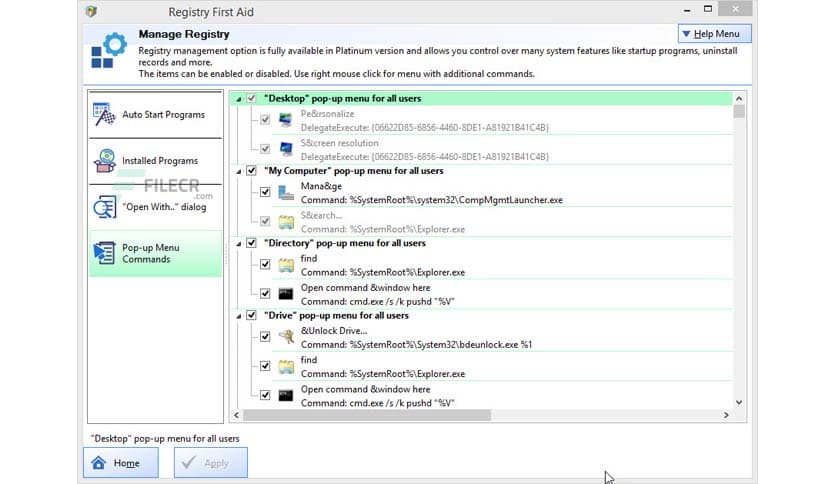Image resolution: width=836 pixels, height=484 pixels.
Task: Toggle the Pe&rsonalize checkbox
Action: point(265,119)
